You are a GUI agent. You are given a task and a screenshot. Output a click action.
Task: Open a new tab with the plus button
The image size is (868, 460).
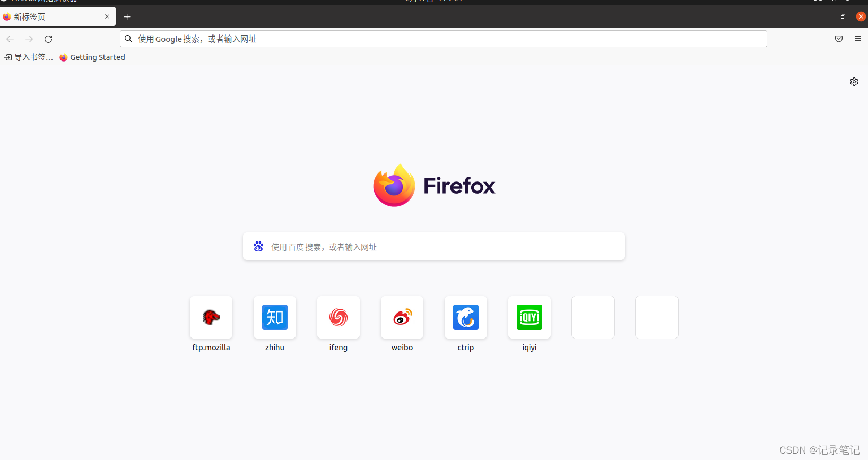[127, 17]
